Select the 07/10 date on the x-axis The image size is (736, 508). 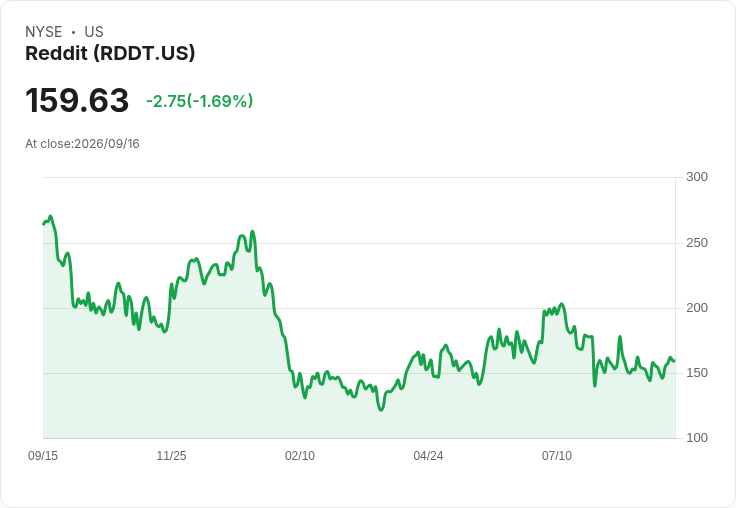click(557, 455)
